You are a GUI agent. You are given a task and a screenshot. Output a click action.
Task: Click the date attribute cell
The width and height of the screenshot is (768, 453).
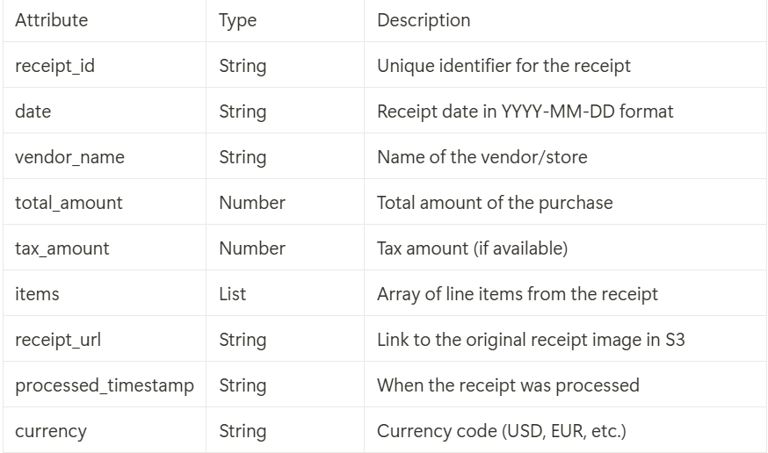point(34,112)
